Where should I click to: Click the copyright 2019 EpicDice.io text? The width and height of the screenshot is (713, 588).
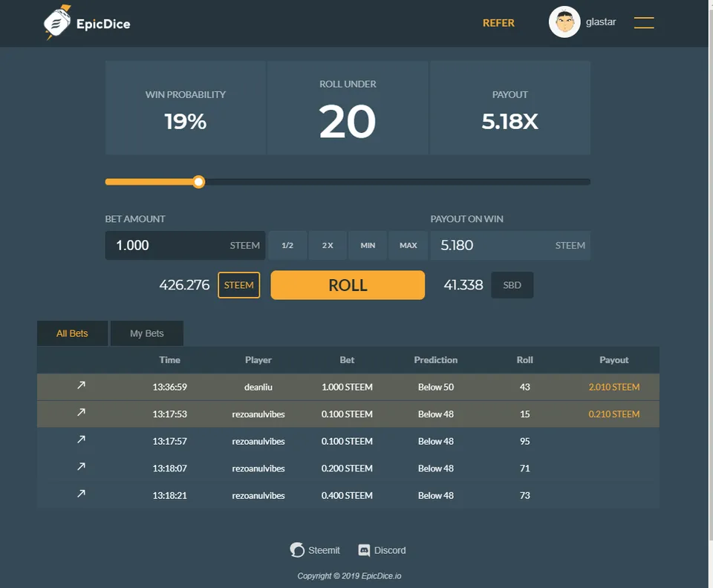349,575
